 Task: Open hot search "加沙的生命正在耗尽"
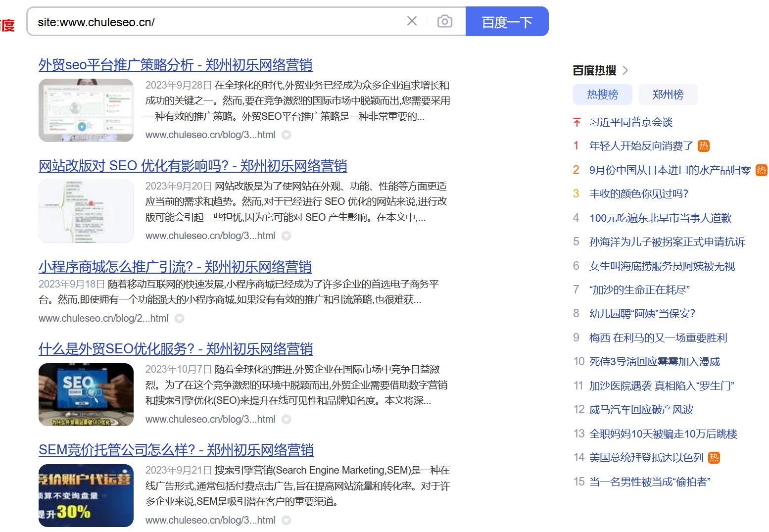click(639, 290)
